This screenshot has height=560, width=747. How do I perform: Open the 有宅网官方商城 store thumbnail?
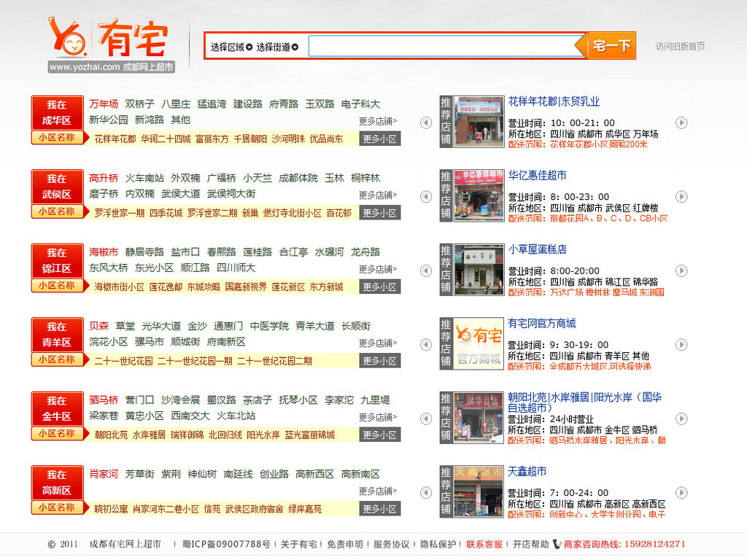coord(479,343)
